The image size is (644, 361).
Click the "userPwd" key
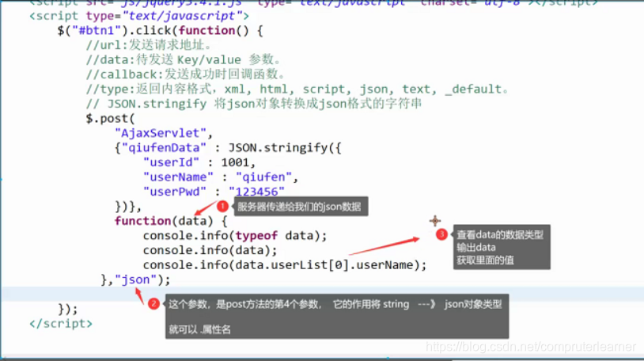[x=175, y=192]
